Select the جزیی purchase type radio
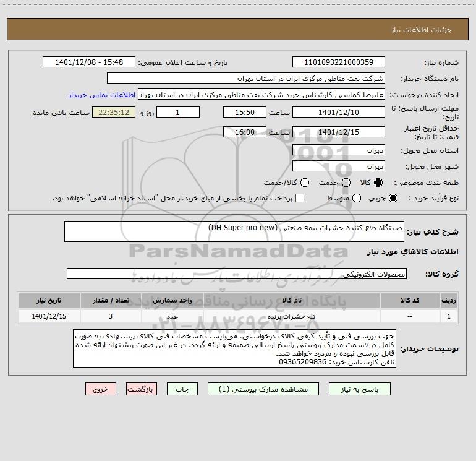The width and height of the screenshot is (476, 461). (393, 198)
